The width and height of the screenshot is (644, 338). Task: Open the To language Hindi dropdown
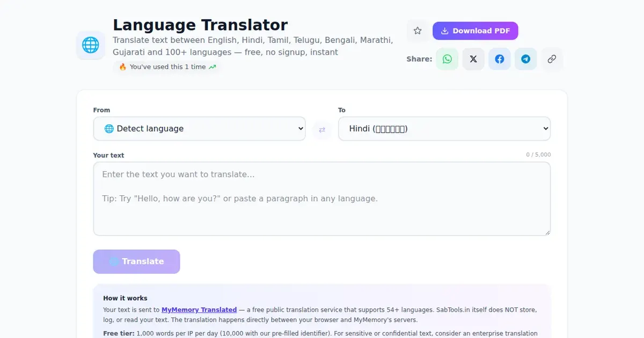pyautogui.click(x=444, y=129)
